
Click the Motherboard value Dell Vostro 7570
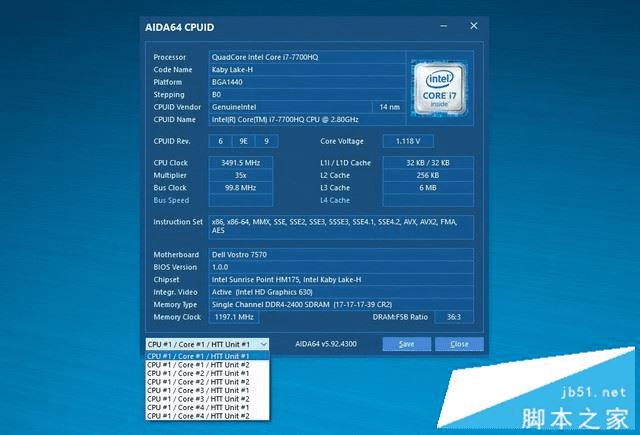click(341, 255)
